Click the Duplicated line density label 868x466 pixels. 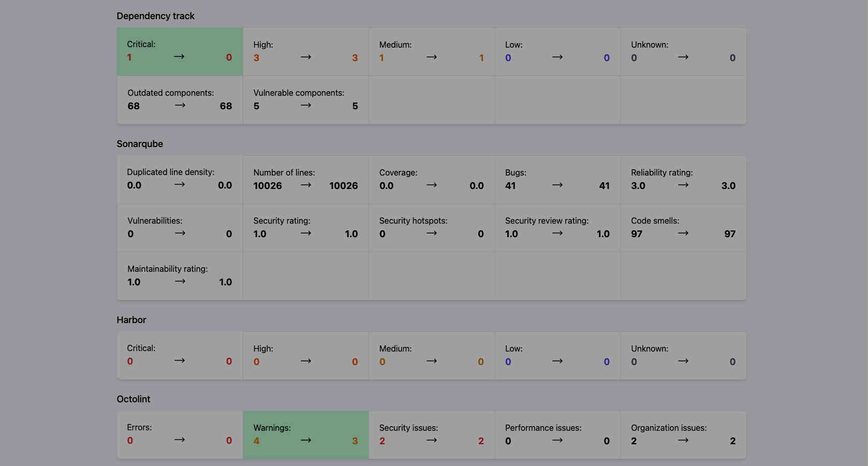coord(170,172)
